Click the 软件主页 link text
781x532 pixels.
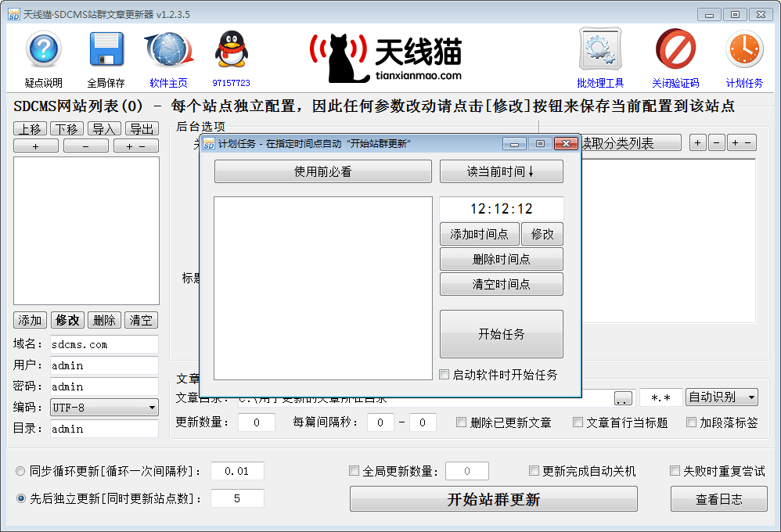pos(168,83)
